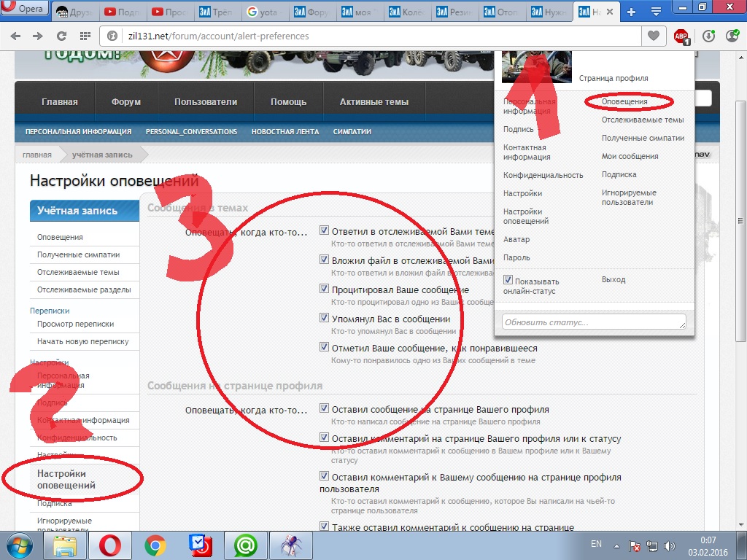The height and width of the screenshot is (560, 747).
Task: Launch Google Chrome from the taskbar
Action: pyautogui.click(x=154, y=545)
